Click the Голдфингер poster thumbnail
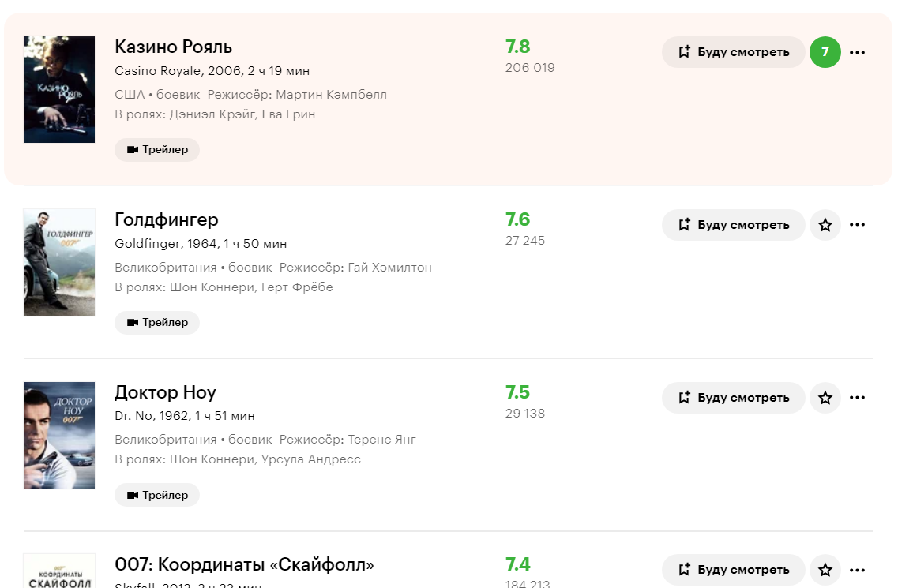The height and width of the screenshot is (588, 913). (x=59, y=262)
